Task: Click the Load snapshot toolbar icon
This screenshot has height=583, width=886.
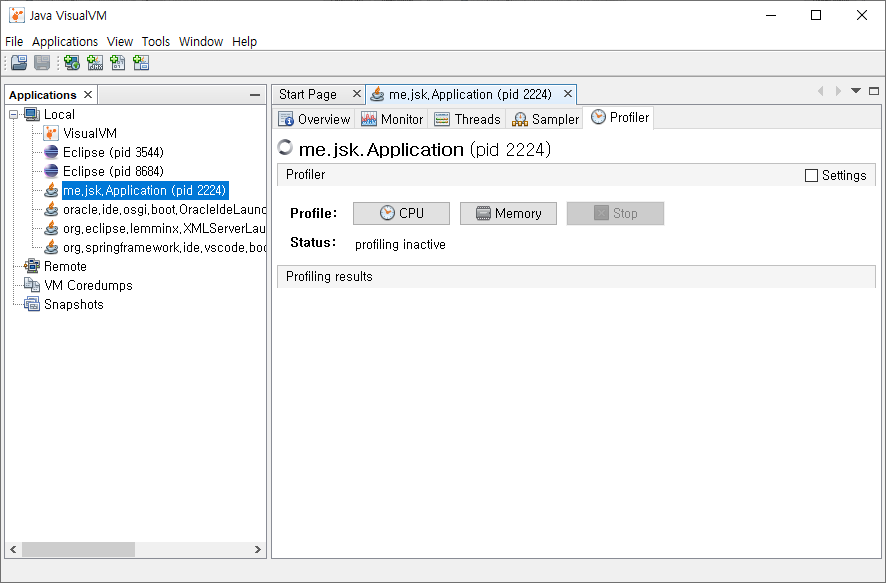Action: [x=19, y=63]
